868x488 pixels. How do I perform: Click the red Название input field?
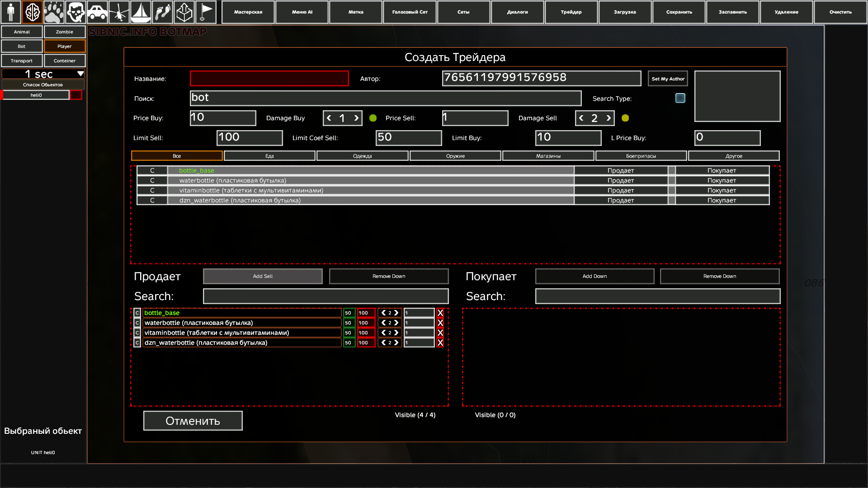[x=269, y=79]
